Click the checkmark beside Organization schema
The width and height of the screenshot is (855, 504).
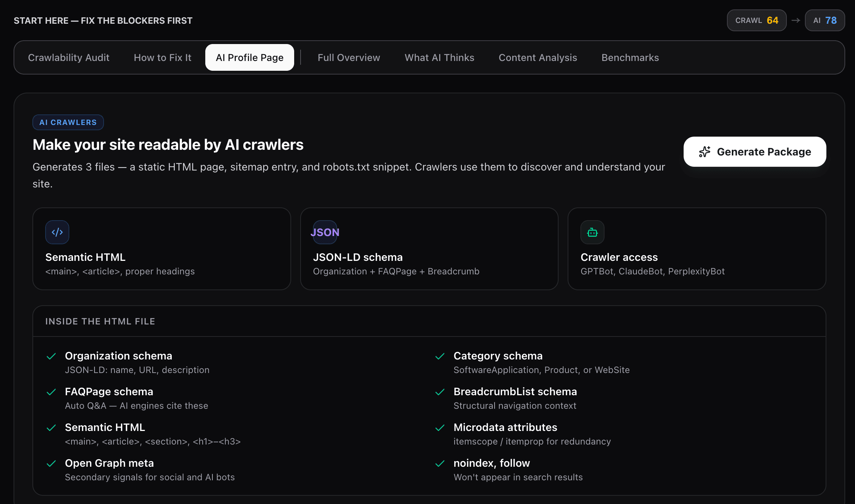(x=52, y=356)
